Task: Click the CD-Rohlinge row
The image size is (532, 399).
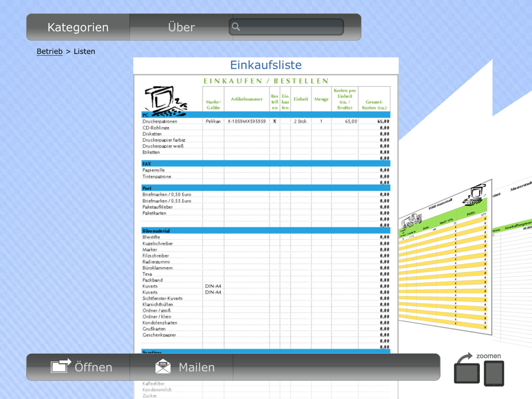Action: tap(265, 128)
